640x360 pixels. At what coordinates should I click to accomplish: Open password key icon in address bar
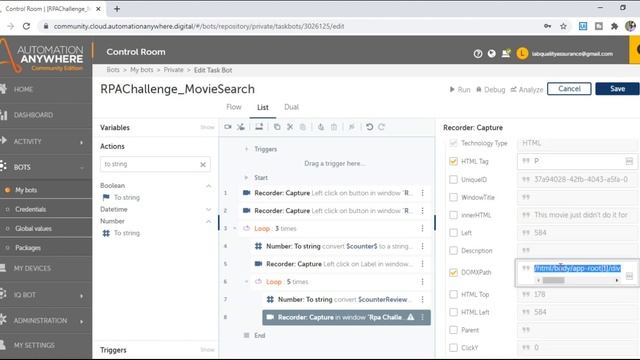(547, 26)
